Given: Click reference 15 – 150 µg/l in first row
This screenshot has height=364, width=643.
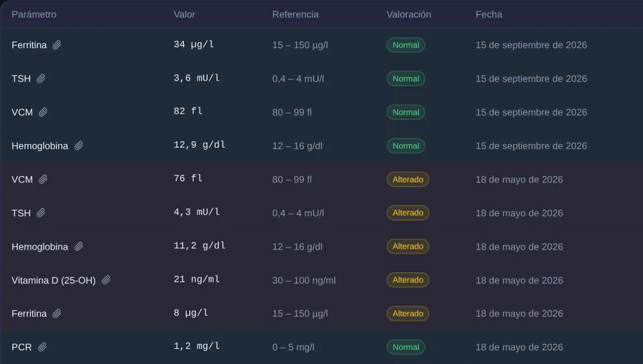Looking at the screenshot, I should click(x=300, y=45).
